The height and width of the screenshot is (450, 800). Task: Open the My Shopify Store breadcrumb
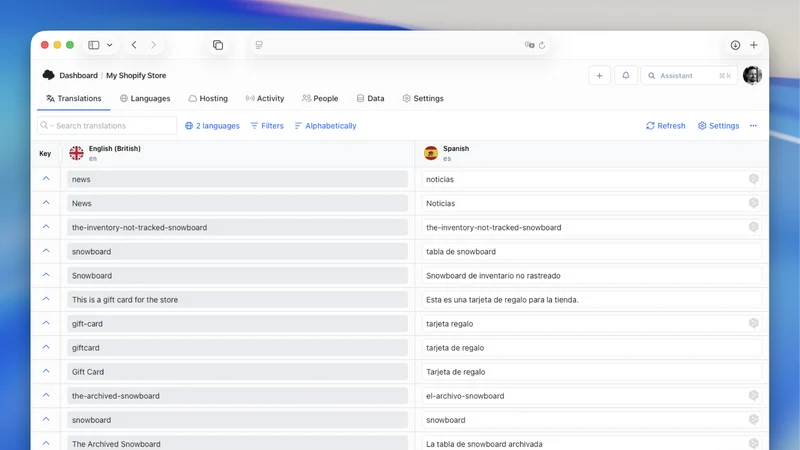tap(136, 75)
